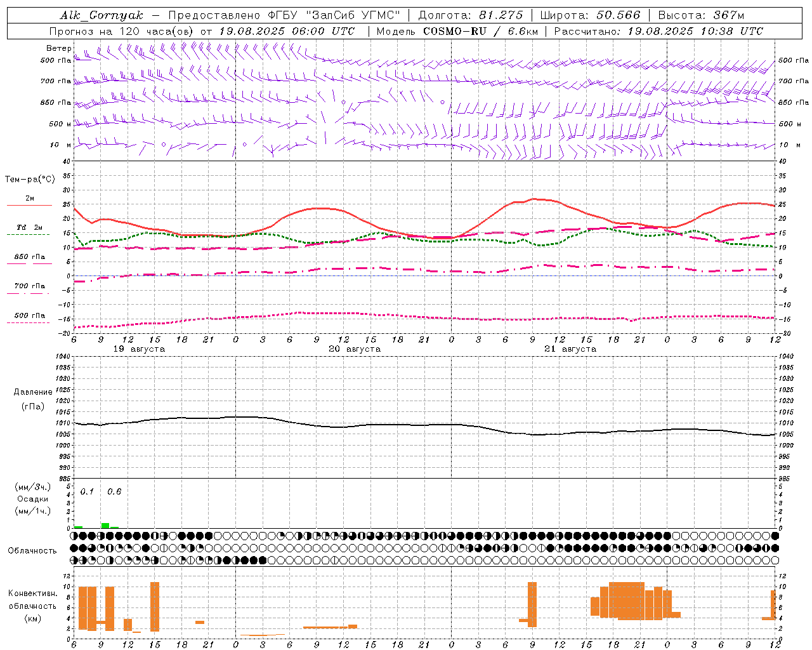This screenshot has width=812, height=650.
Task: Click the longitude value 81.275
Action: [501, 15]
